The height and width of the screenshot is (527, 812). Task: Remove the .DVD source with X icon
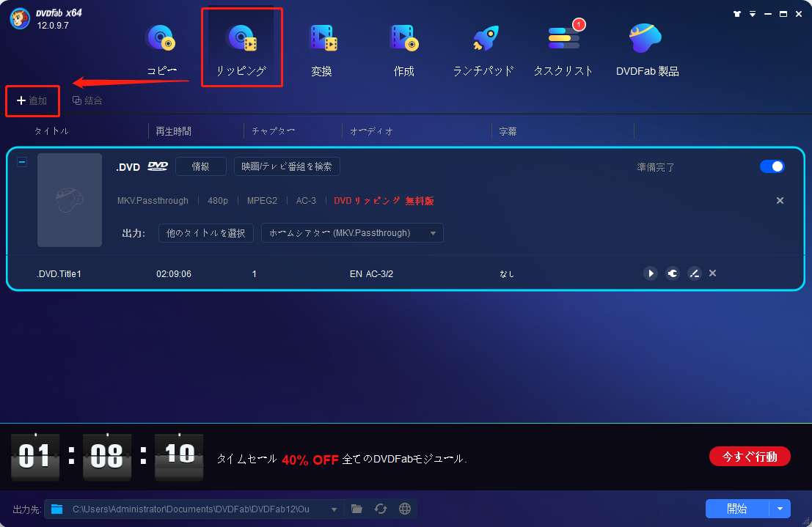(780, 200)
